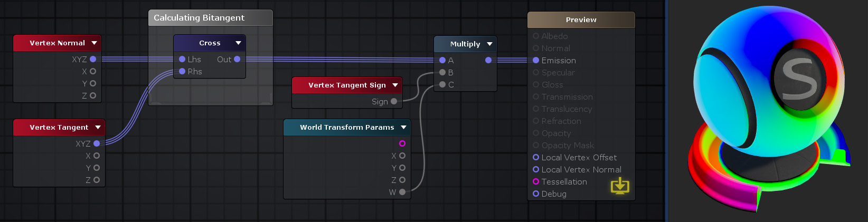868x222 pixels.
Task: Click the Cross node Out port
Action: tap(237, 59)
